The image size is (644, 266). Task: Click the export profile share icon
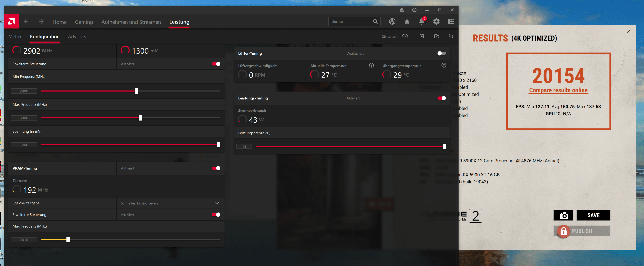pyautogui.click(x=436, y=36)
